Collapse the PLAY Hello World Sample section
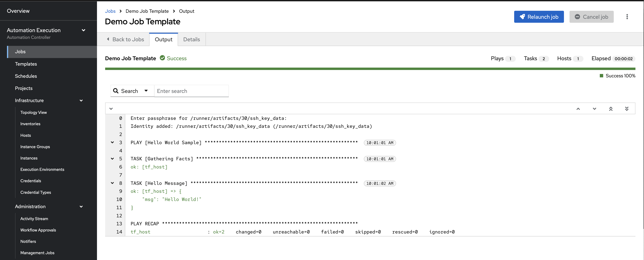 click(112, 142)
